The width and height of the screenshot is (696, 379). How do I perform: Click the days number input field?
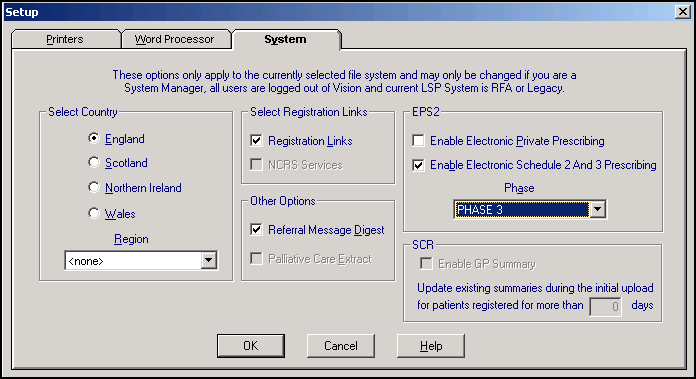605,306
